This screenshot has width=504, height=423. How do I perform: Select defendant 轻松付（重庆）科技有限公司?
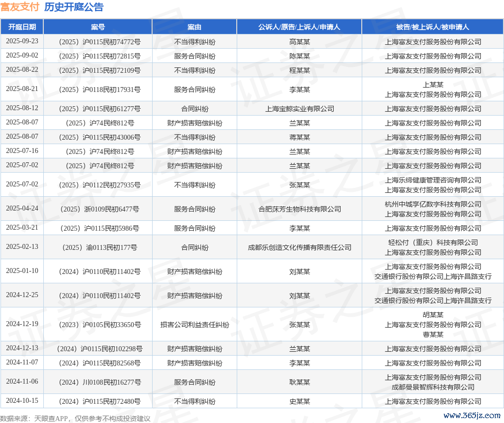(x=433, y=242)
